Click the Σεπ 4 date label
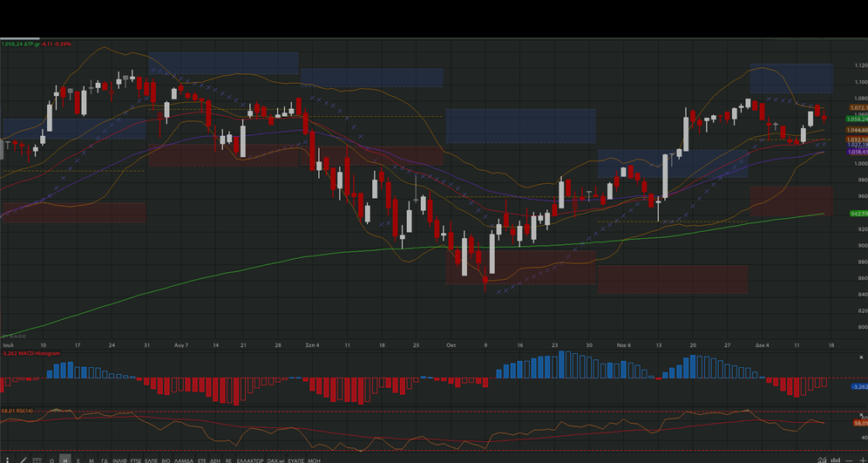 coord(313,345)
